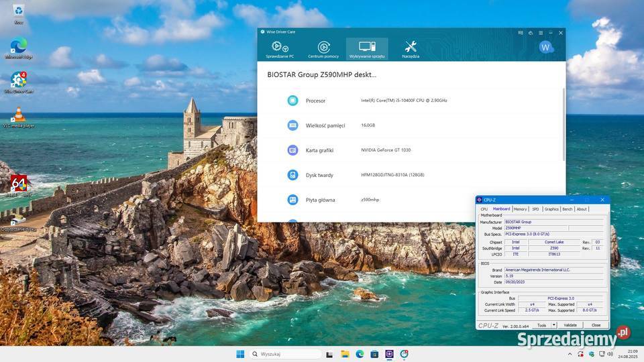Click the Karta grafiki row icon
Image resolution: width=644 pixels, height=362 pixels.
tap(292, 150)
